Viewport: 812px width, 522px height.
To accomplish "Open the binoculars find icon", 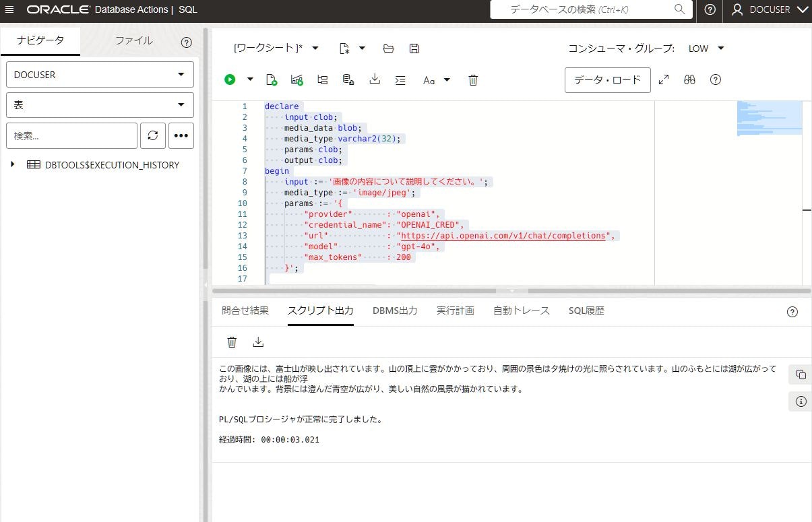I will (x=689, y=79).
